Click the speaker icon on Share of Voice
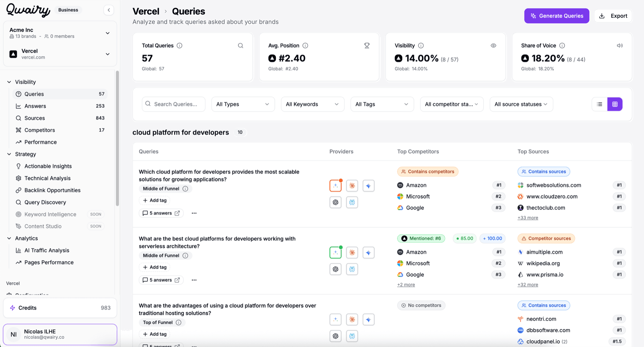The height and width of the screenshot is (347, 644). pyautogui.click(x=620, y=45)
